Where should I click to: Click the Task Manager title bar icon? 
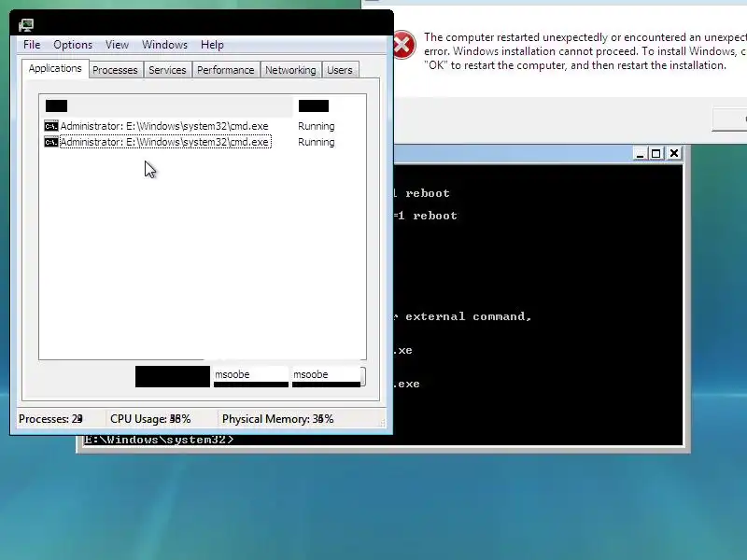click(26, 25)
